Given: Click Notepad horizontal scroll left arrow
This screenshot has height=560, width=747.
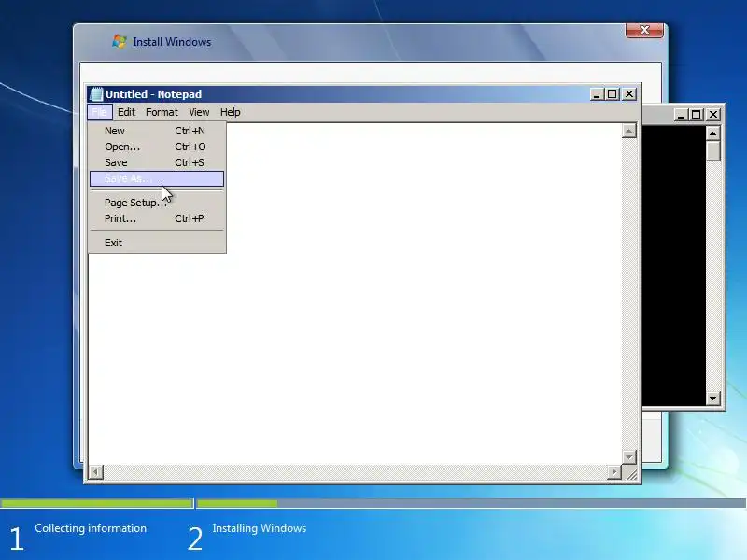Looking at the screenshot, I should click(96, 472).
